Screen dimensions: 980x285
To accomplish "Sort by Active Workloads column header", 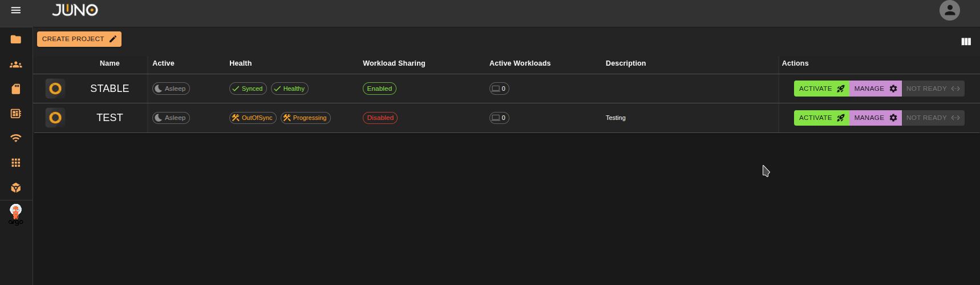I will (520, 63).
